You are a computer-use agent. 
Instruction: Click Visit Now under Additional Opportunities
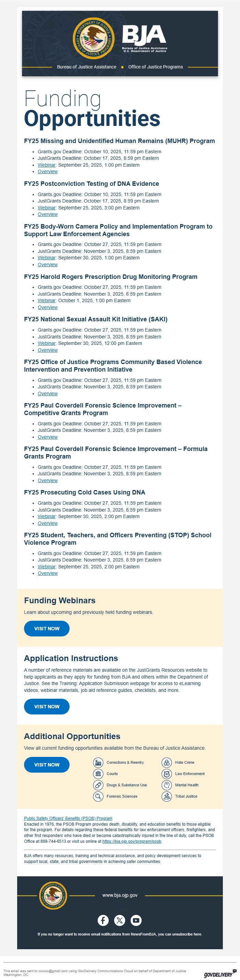coord(47,764)
